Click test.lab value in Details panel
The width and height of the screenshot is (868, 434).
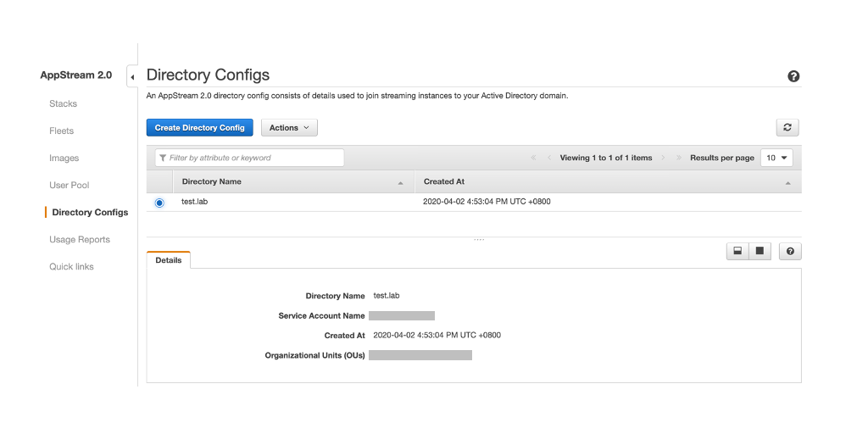(x=387, y=296)
